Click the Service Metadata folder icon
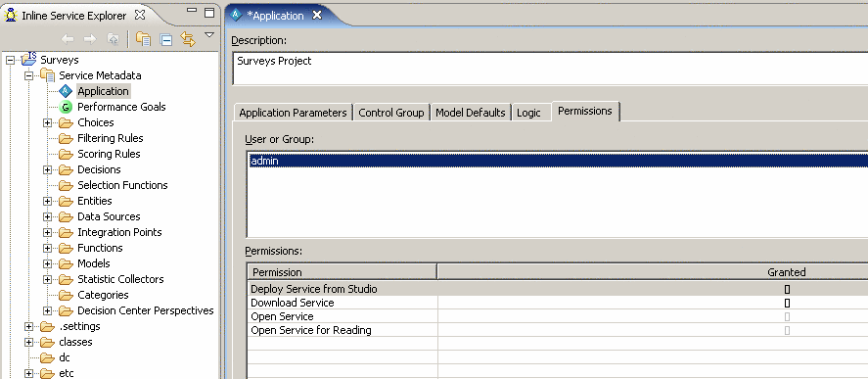Image resolution: width=868 pixels, height=379 pixels. coord(47,75)
